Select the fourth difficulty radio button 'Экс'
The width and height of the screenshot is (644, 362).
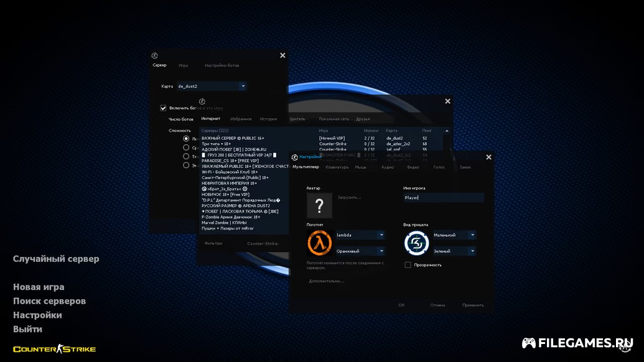(x=186, y=165)
